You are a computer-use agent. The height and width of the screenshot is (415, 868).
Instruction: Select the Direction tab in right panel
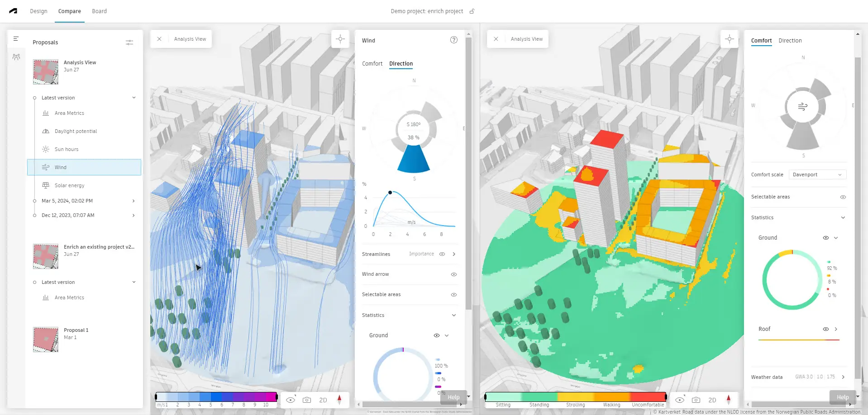pyautogui.click(x=790, y=41)
